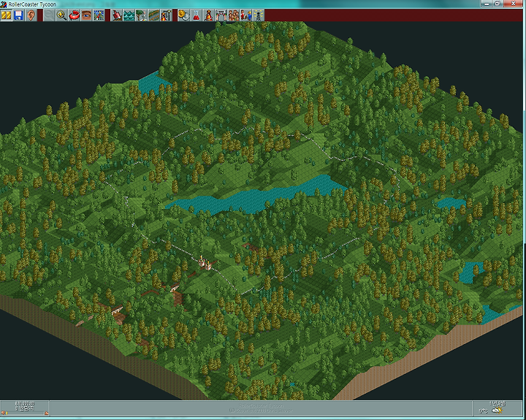This screenshot has height=420, width=526.
Task: Click the park entrance gate on the map
Action: [205, 262]
